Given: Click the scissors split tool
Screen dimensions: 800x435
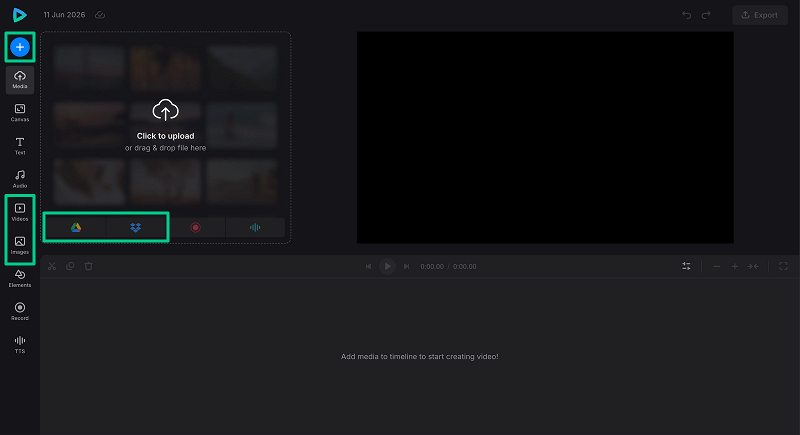Looking at the screenshot, I should click(52, 266).
